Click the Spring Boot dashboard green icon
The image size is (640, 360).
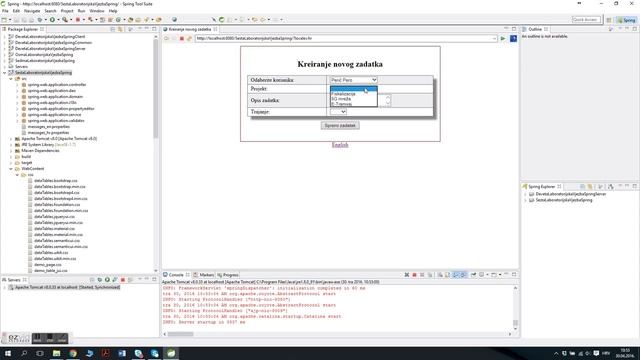[x=222, y=20]
